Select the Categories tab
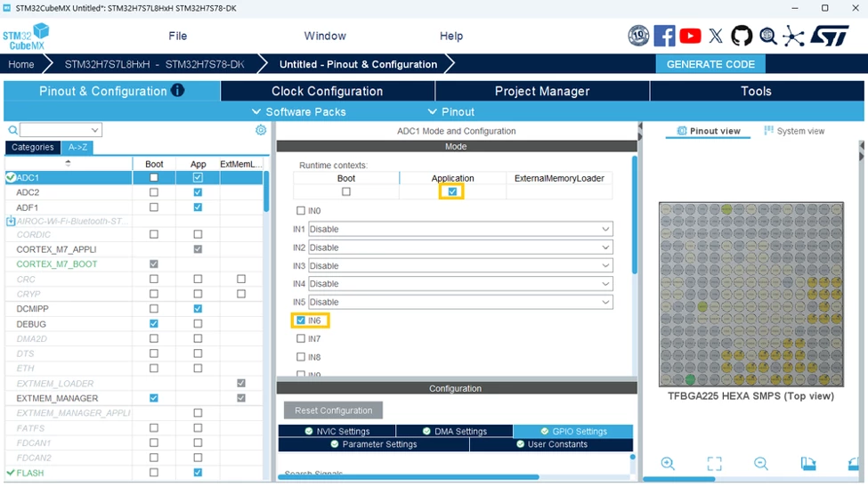Screen dimensions: 868x487 point(33,147)
